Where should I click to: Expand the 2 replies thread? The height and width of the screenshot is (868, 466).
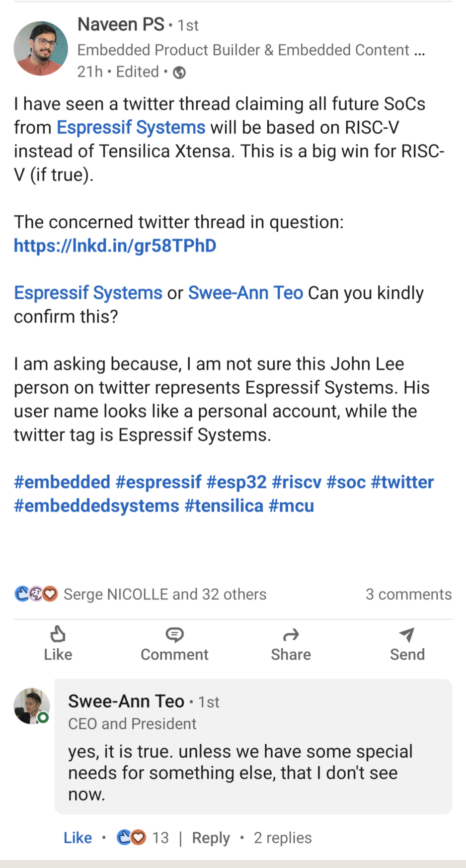pyautogui.click(x=283, y=838)
